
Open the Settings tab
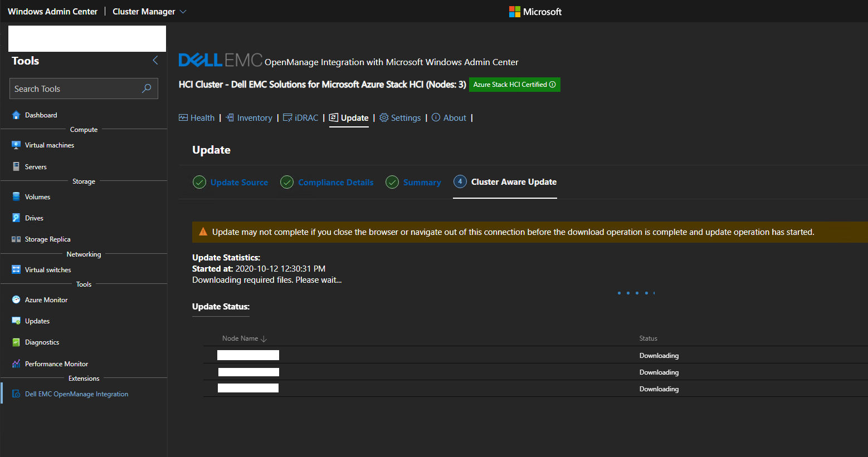coord(400,118)
